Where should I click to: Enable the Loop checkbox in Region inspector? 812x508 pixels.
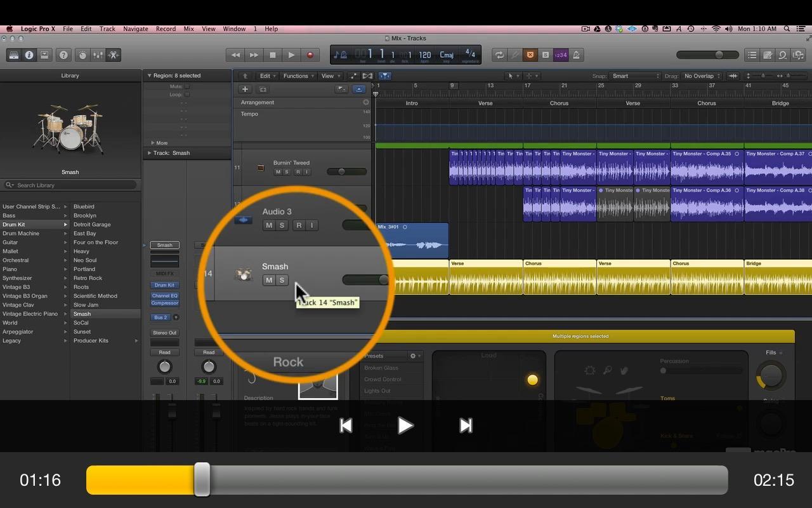pyautogui.click(x=187, y=95)
